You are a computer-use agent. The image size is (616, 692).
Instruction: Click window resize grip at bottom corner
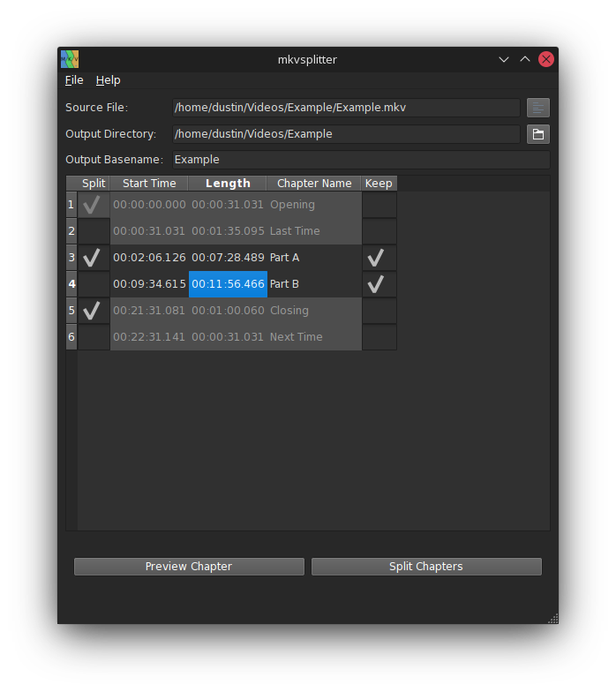(552, 618)
